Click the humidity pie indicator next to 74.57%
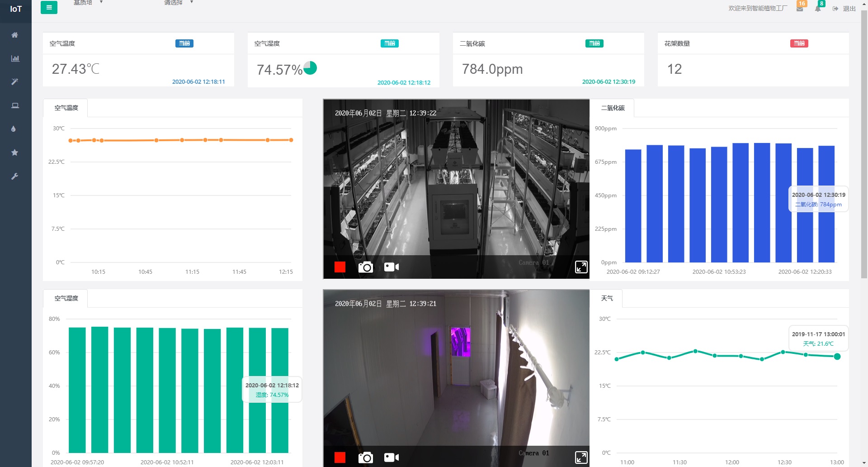Image resolution: width=868 pixels, height=467 pixels. (x=310, y=68)
